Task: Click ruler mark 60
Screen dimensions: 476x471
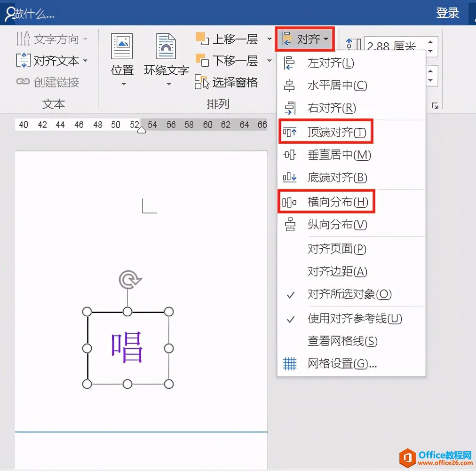Action: pyautogui.click(x=207, y=125)
